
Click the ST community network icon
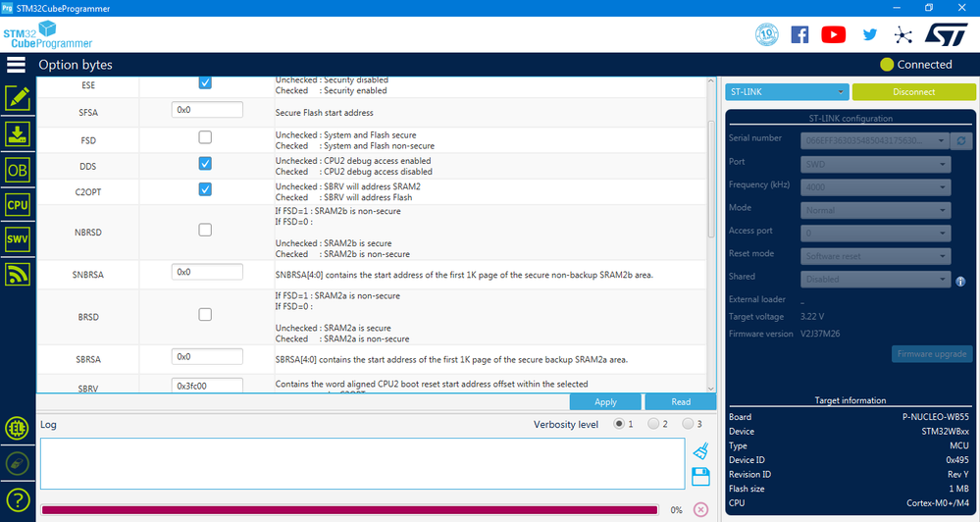click(903, 35)
